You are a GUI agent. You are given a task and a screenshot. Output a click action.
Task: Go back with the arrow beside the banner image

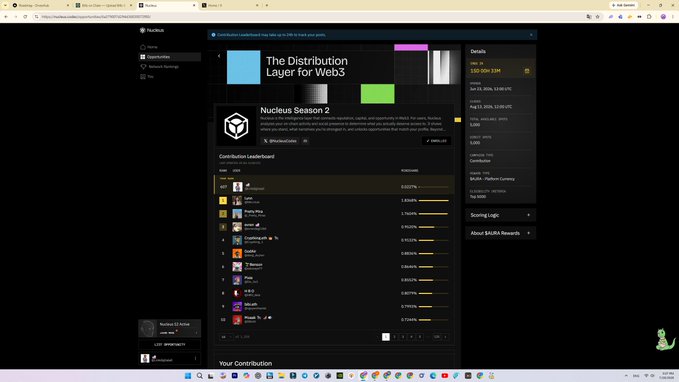point(219,56)
